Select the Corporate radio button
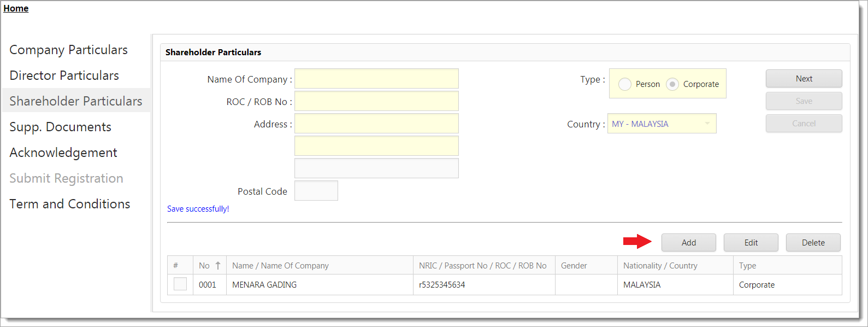This screenshot has width=868, height=327. pyautogui.click(x=672, y=84)
